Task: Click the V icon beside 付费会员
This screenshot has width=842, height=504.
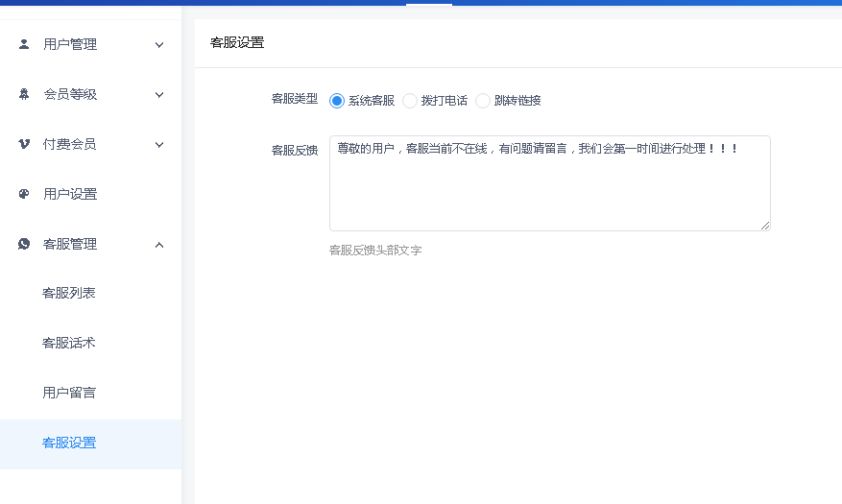Action: (x=24, y=144)
